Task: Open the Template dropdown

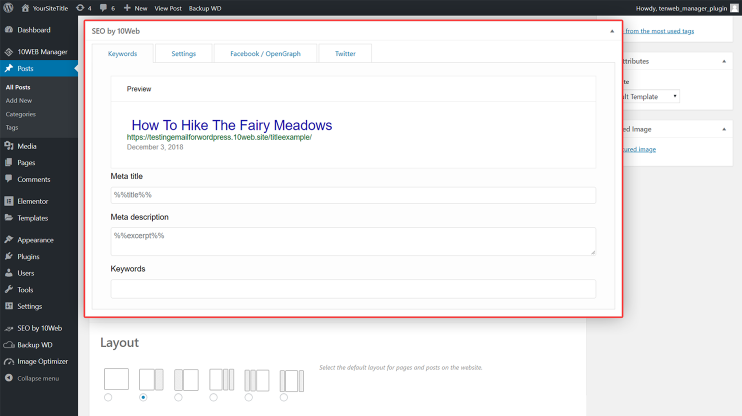Action: pos(651,97)
